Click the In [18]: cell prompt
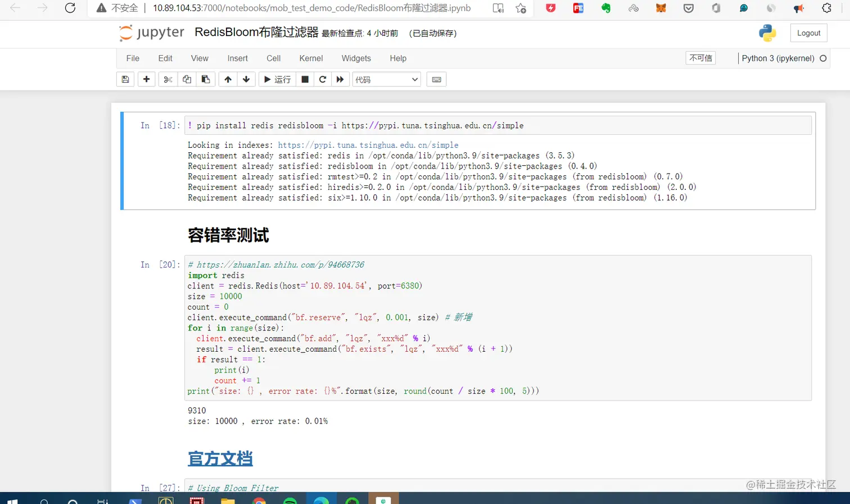This screenshot has width=850, height=504. [x=160, y=125]
